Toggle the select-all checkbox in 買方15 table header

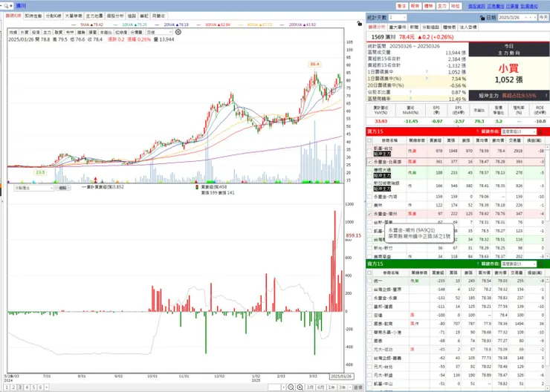tap(369, 140)
